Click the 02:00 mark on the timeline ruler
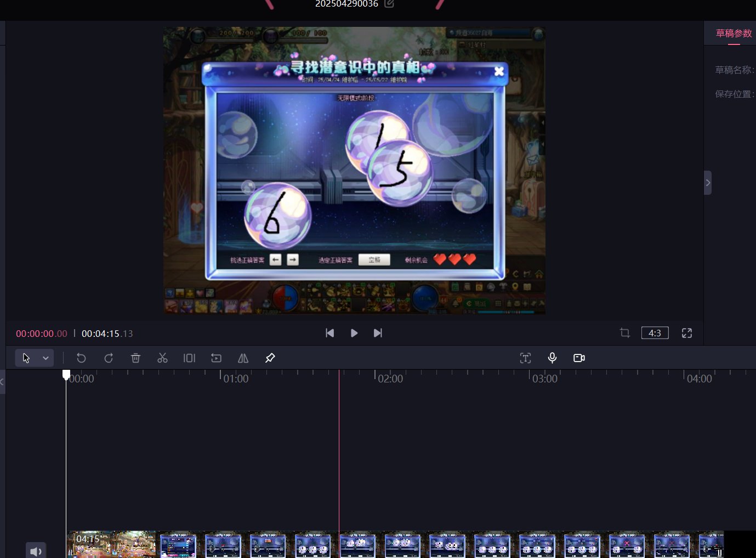Screen dimensions: 756x558 390,379
